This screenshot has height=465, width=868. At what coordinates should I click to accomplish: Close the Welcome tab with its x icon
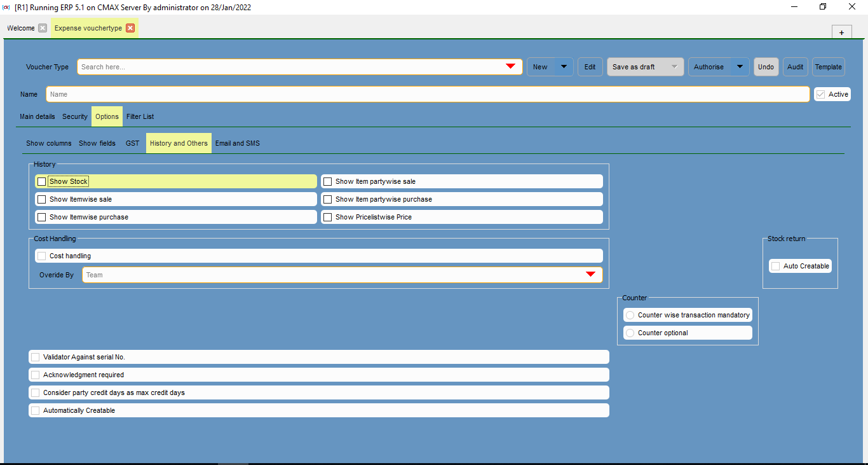tap(43, 28)
